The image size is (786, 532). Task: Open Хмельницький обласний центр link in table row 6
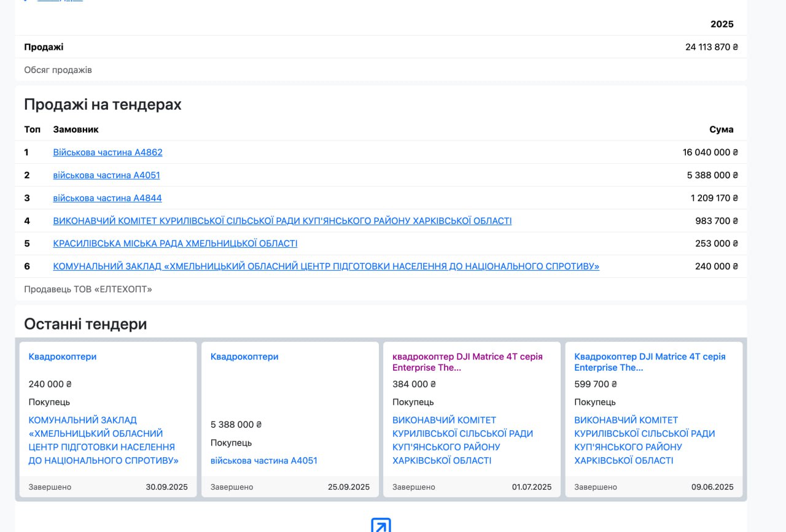pyautogui.click(x=326, y=266)
